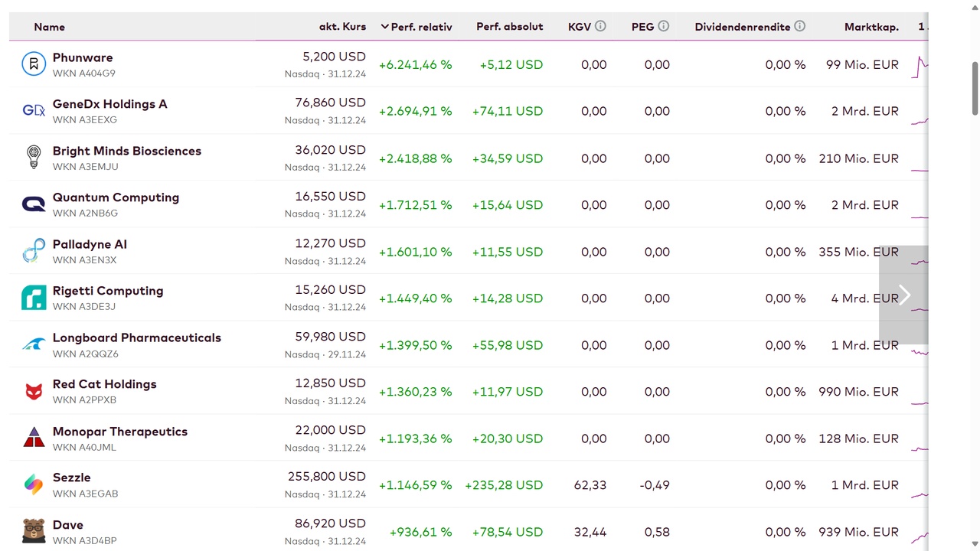Sort table by KGV column header
980x551 pixels.
[x=580, y=27]
